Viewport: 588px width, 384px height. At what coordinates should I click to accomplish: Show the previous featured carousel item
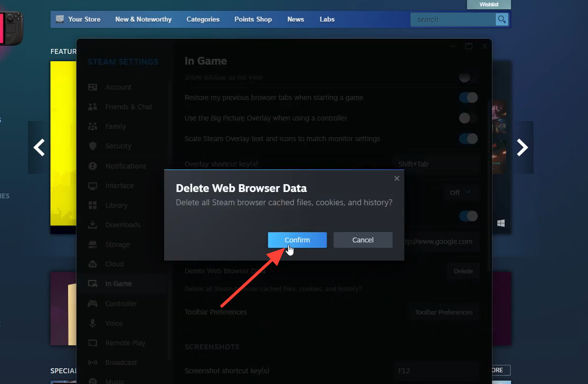tap(39, 147)
